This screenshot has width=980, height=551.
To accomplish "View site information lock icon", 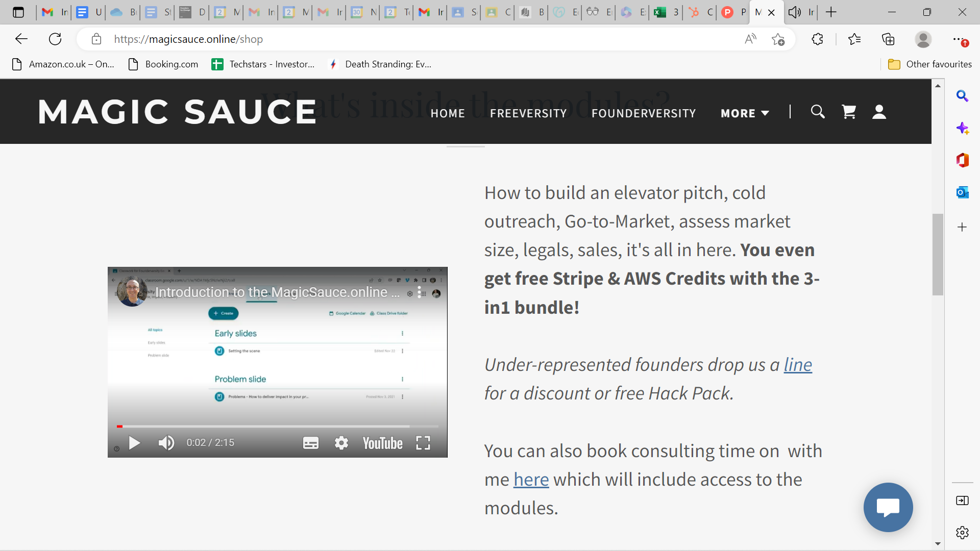I will coord(96,39).
